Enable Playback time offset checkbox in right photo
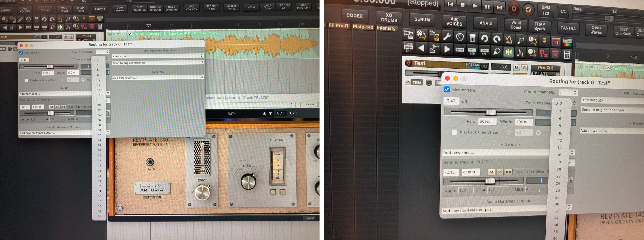The height and width of the screenshot is (240, 644). click(455, 132)
